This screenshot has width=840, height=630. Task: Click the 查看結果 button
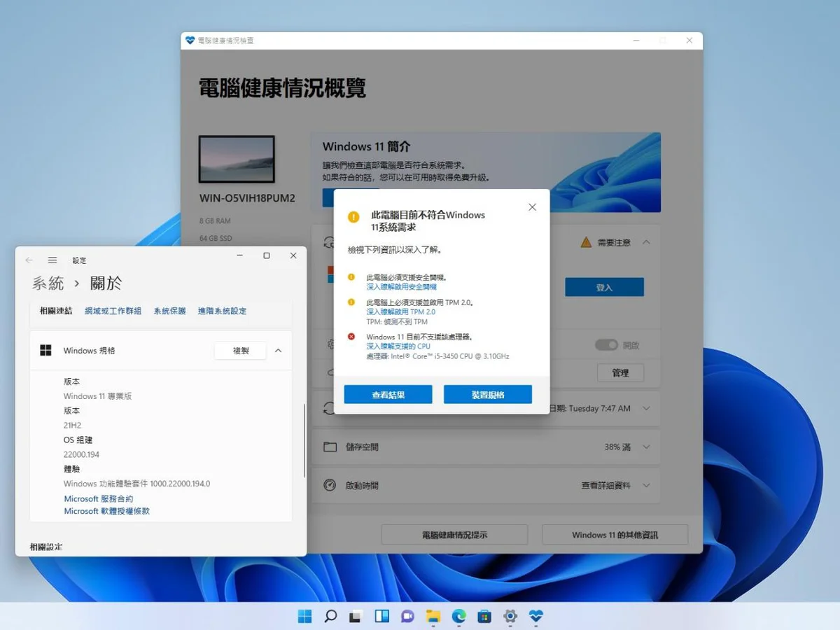[x=388, y=395]
